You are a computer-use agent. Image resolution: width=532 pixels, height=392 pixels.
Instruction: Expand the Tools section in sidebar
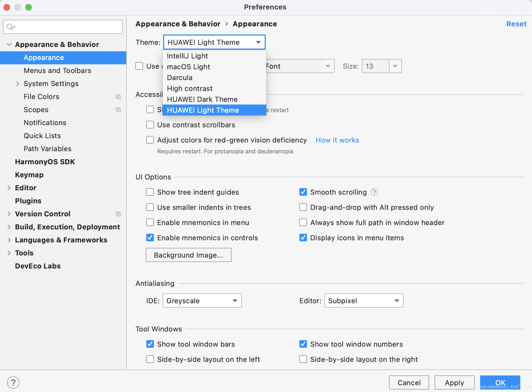point(9,252)
